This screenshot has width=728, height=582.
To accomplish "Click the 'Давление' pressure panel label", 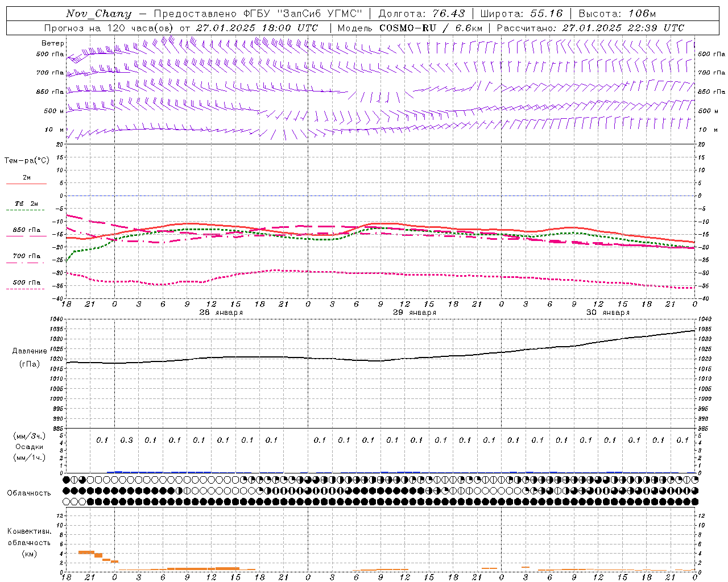I will (x=30, y=351).
